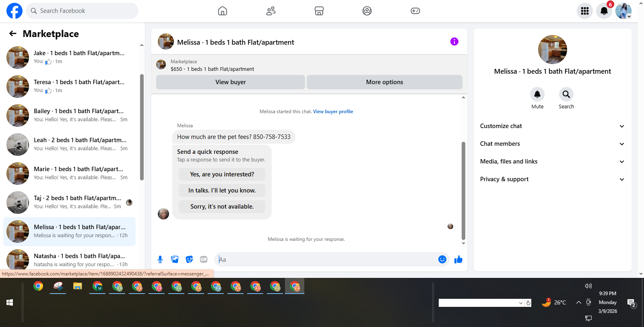Image resolution: width=644 pixels, height=327 pixels.
Task: Click the Search Facebook field
Action: 82,11
